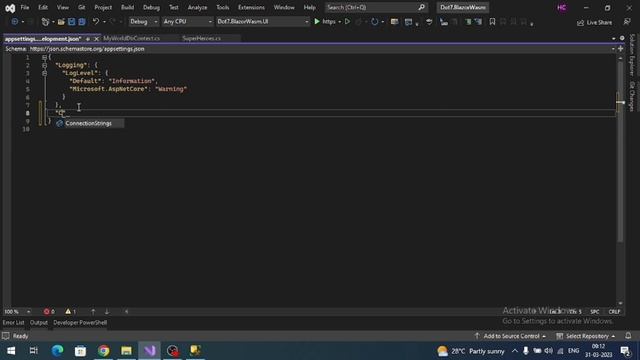Open the notifications bell in status bar
Viewport: 640px width, 360px height.
[x=628, y=336]
